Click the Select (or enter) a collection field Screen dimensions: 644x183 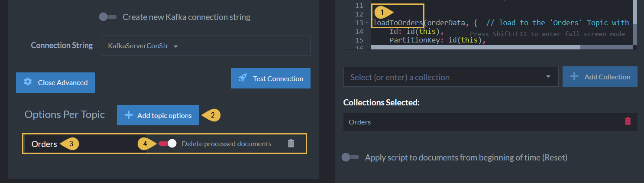tap(450, 77)
